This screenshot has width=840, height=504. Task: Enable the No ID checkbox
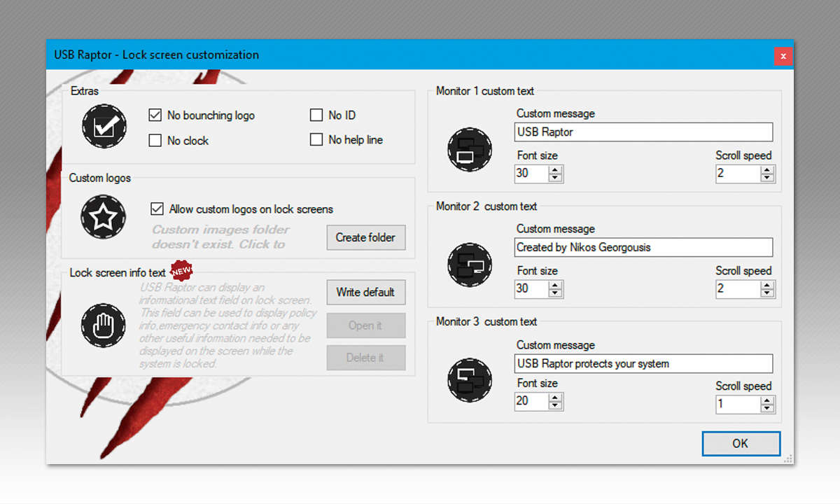coord(316,115)
